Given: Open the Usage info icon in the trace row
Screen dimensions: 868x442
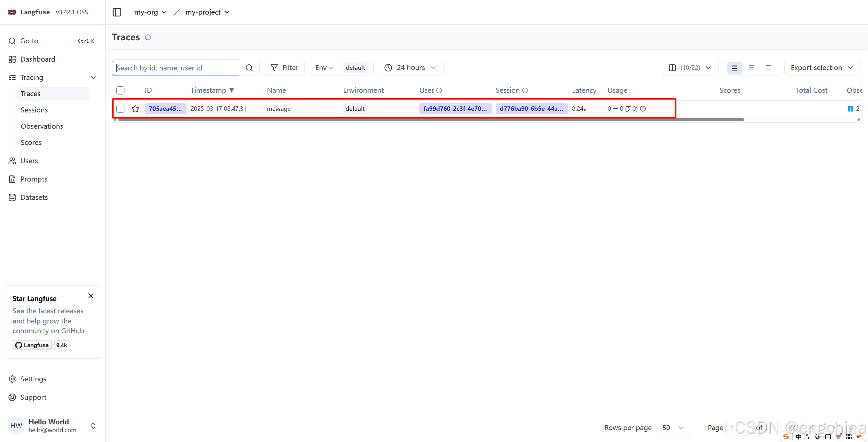Looking at the screenshot, I should point(643,109).
